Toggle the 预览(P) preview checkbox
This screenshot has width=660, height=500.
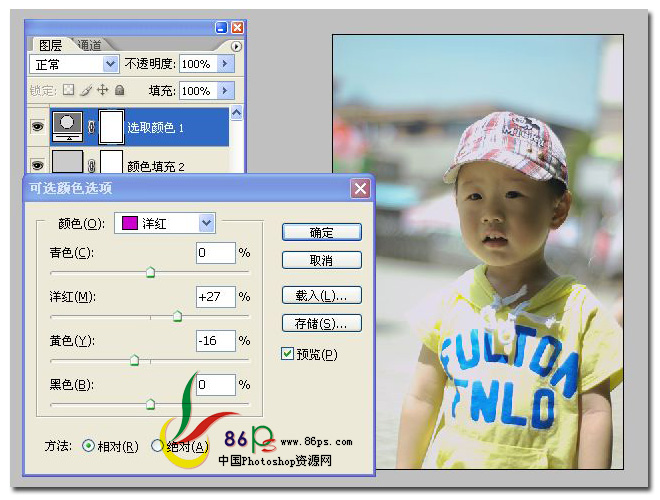click(287, 354)
